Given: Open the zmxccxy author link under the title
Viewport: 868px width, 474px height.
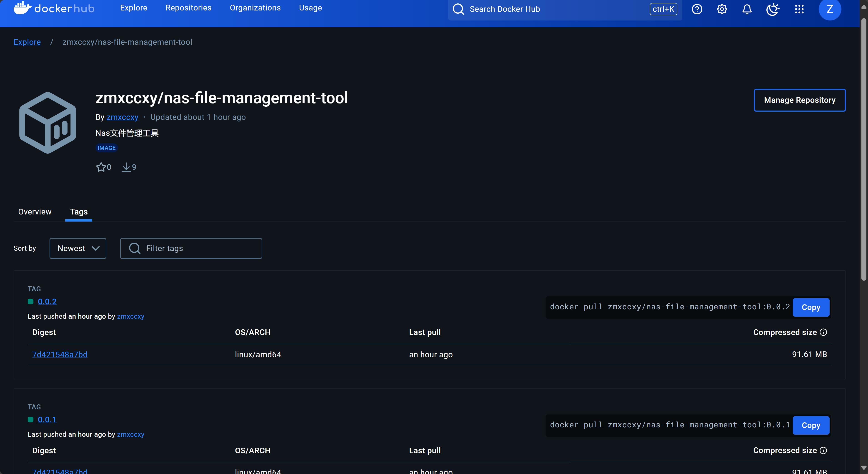Looking at the screenshot, I should tap(122, 117).
